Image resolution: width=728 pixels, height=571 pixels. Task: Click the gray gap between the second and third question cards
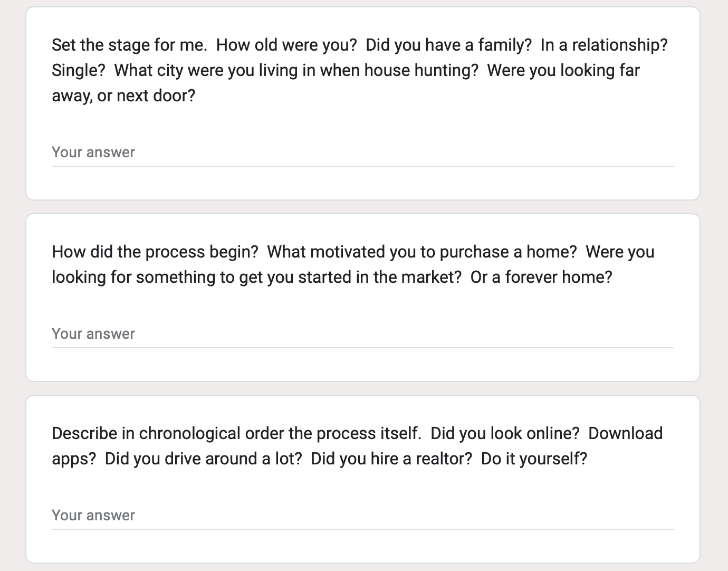[362, 388]
